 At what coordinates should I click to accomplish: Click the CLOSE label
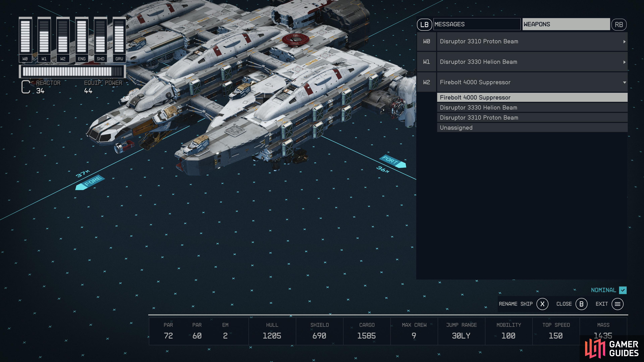(x=564, y=304)
